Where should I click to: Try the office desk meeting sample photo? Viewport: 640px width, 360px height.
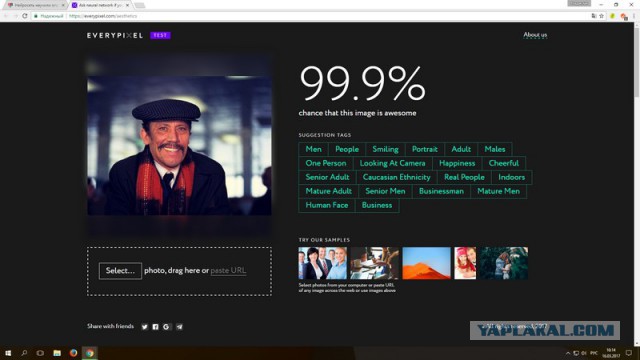[x=374, y=263]
